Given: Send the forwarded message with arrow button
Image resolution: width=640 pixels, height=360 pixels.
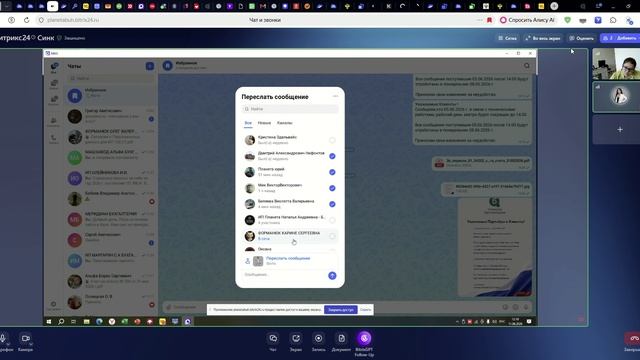Looking at the screenshot, I should click(x=332, y=276).
